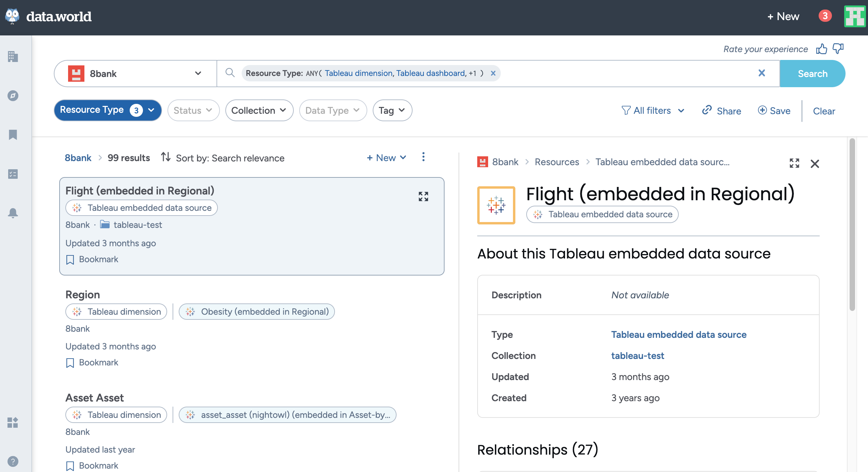
Task: Remove the Resource Type filter chip
Action: (x=493, y=73)
